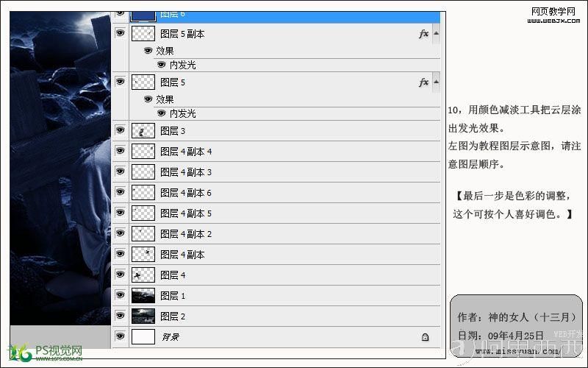Select the highlighted 图层 6 layer row
Viewport: 588px width, 368px height.
pos(276,17)
